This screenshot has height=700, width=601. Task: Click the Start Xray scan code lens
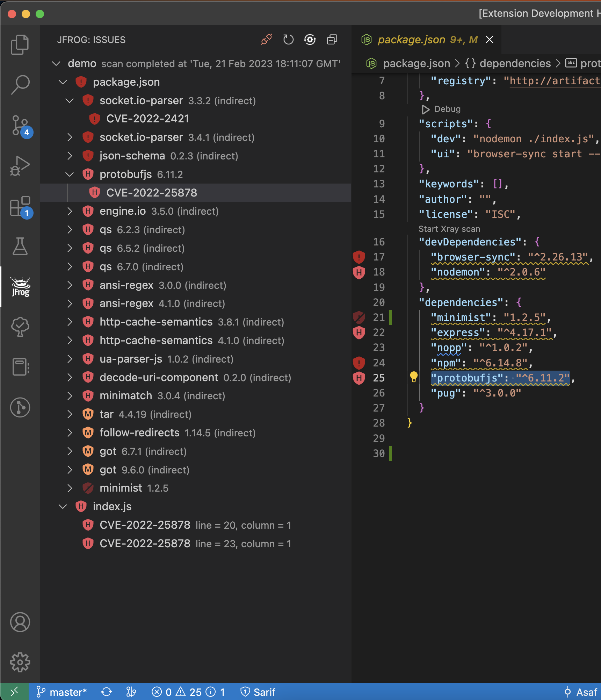[449, 229]
